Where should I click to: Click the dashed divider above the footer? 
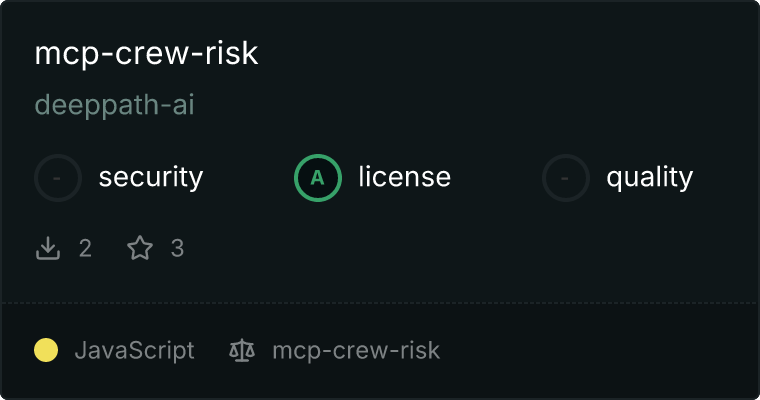(380, 302)
